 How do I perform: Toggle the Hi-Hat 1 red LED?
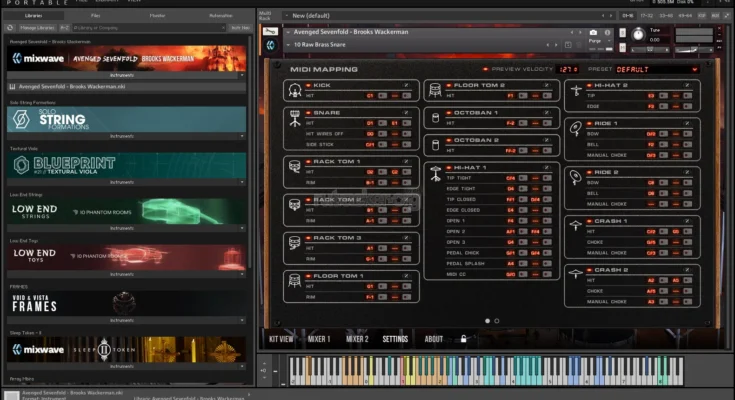click(x=449, y=167)
